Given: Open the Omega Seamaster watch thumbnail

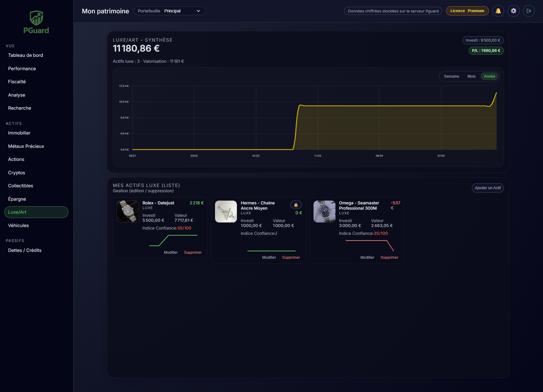Looking at the screenshot, I should click(324, 212).
